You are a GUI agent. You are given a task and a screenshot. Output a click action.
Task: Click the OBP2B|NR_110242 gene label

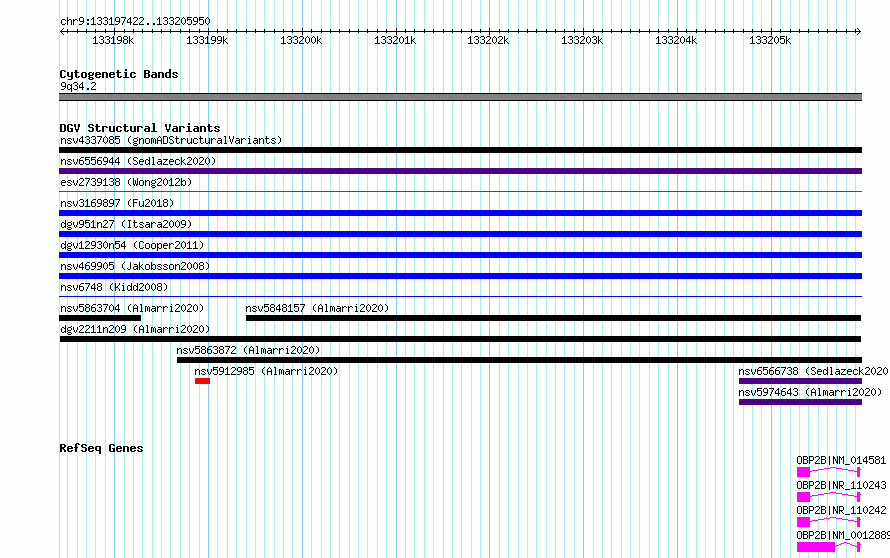[841, 510]
